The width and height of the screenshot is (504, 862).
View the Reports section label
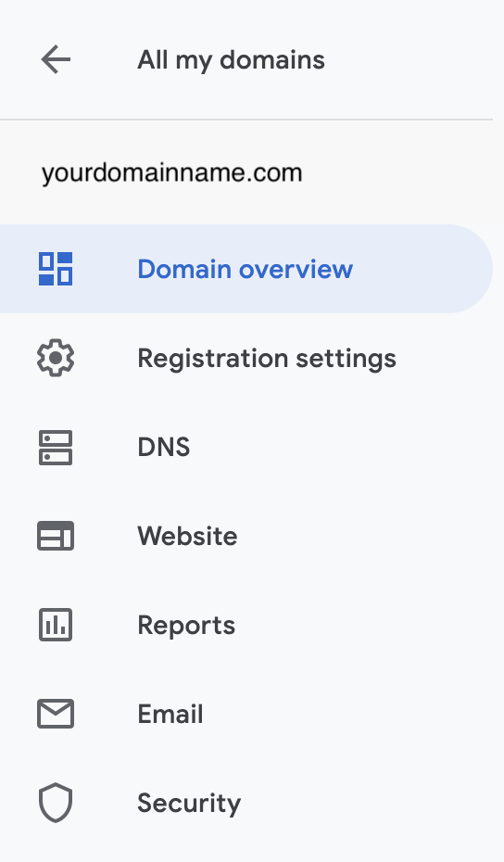click(x=186, y=626)
